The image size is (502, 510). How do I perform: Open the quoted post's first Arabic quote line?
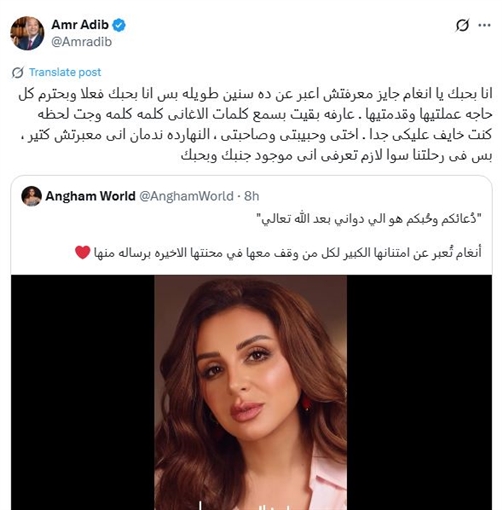369,219
